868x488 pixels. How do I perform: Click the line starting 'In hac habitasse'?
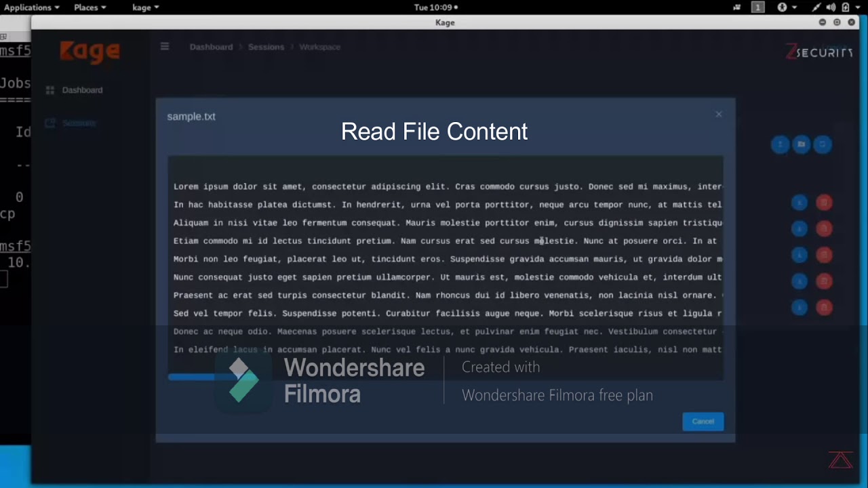(448, 205)
